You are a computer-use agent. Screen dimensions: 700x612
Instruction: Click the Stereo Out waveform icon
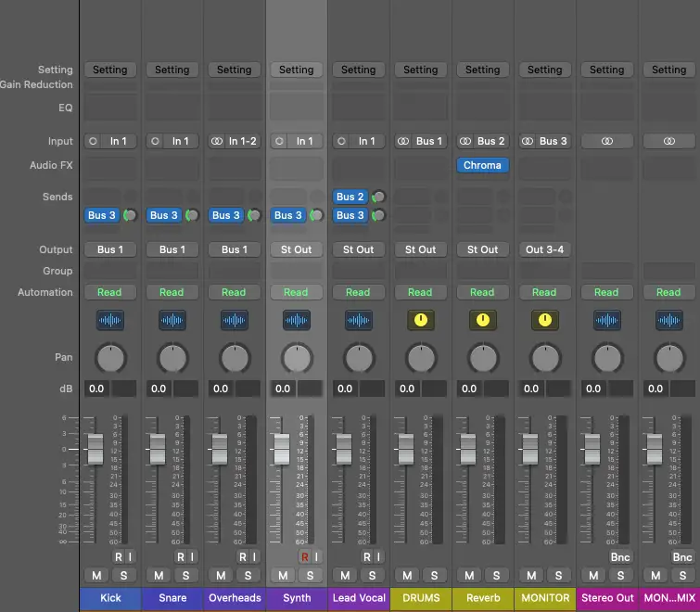[606, 320]
